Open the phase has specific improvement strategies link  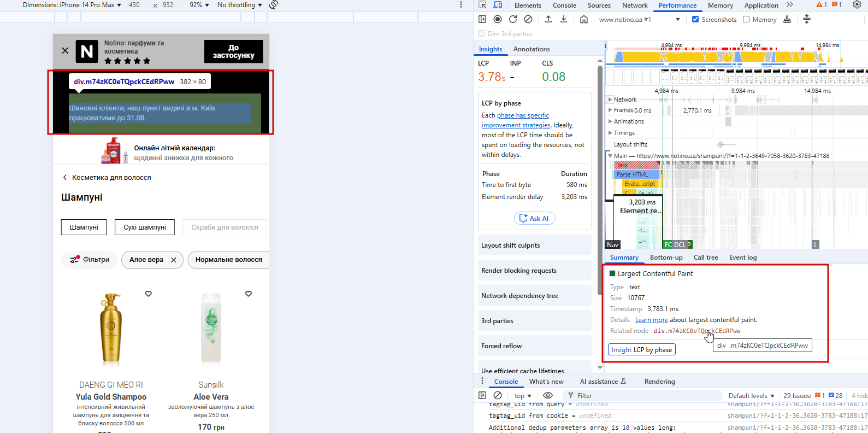click(x=523, y=120)
